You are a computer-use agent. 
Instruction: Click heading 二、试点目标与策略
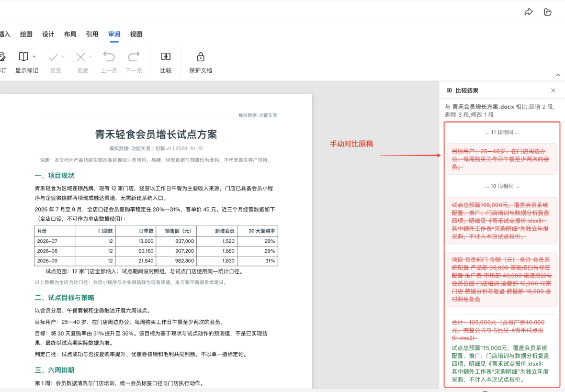[64, 297]
